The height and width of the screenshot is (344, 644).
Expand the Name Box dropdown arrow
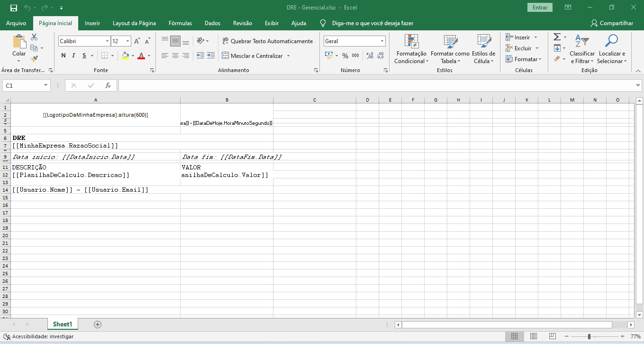(46, 85)
